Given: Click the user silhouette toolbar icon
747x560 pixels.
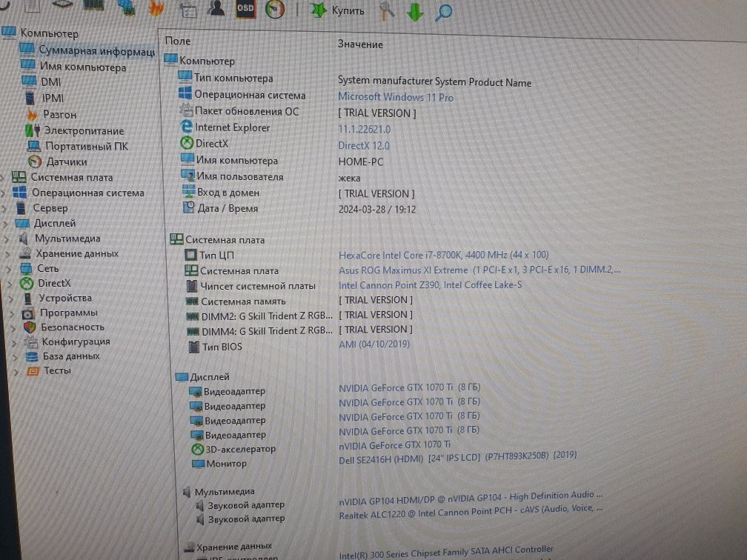Looking at the screenshot, I should [216, 7].
